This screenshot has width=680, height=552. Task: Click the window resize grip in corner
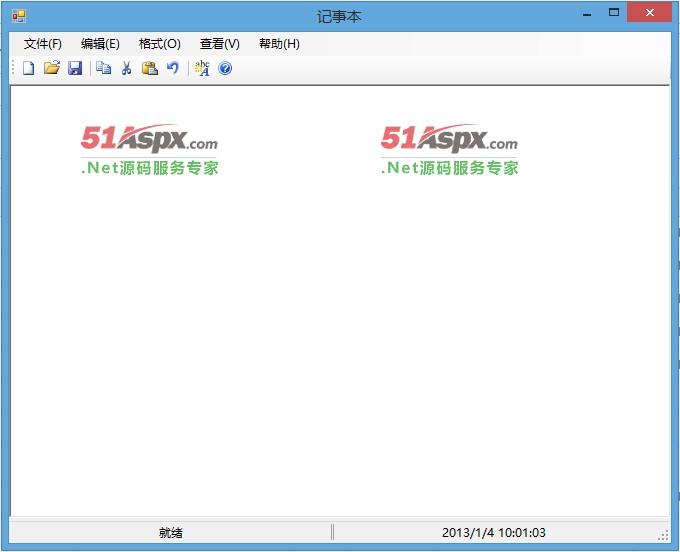click(663, 536)
